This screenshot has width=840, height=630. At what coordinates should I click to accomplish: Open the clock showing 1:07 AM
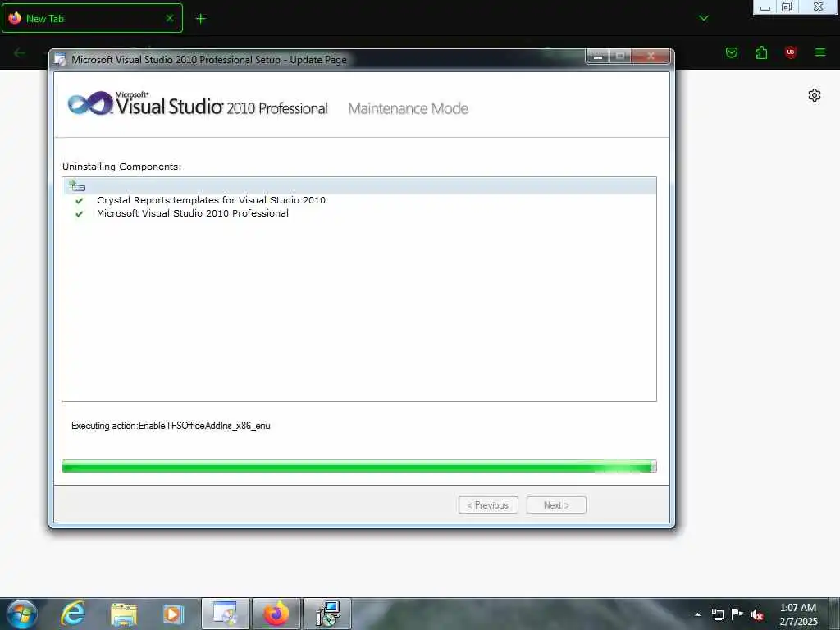pos(797,608)
